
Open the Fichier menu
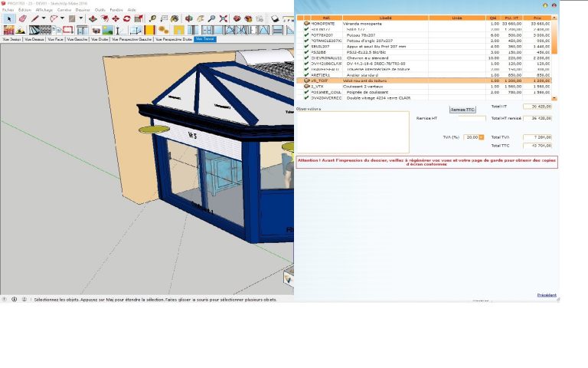click(8, 10)
